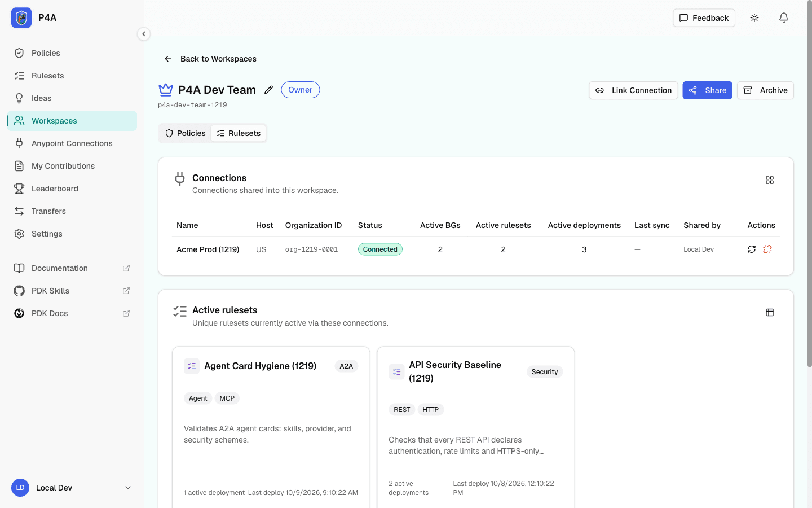812x508 pixels.
Task: Open the Feedback button
Action: pyautogui.click(x=704, y=18)
